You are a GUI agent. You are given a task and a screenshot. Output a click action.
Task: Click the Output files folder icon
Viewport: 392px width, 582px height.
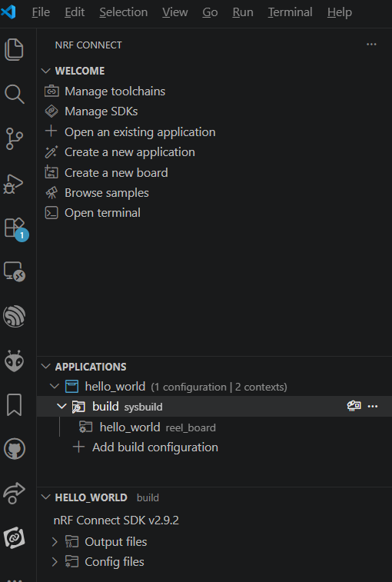coord(71,542)
